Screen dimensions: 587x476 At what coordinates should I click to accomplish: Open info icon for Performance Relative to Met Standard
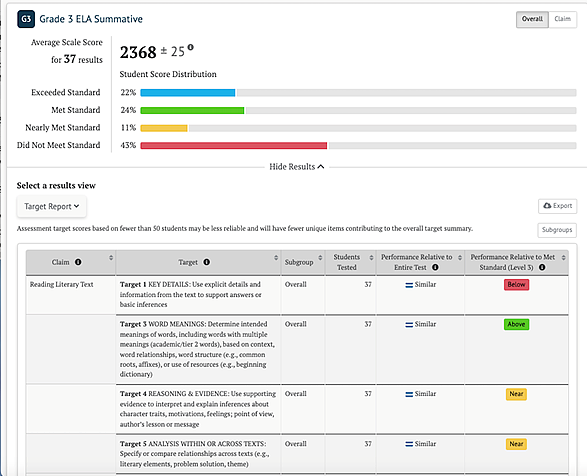pos(542,267)
